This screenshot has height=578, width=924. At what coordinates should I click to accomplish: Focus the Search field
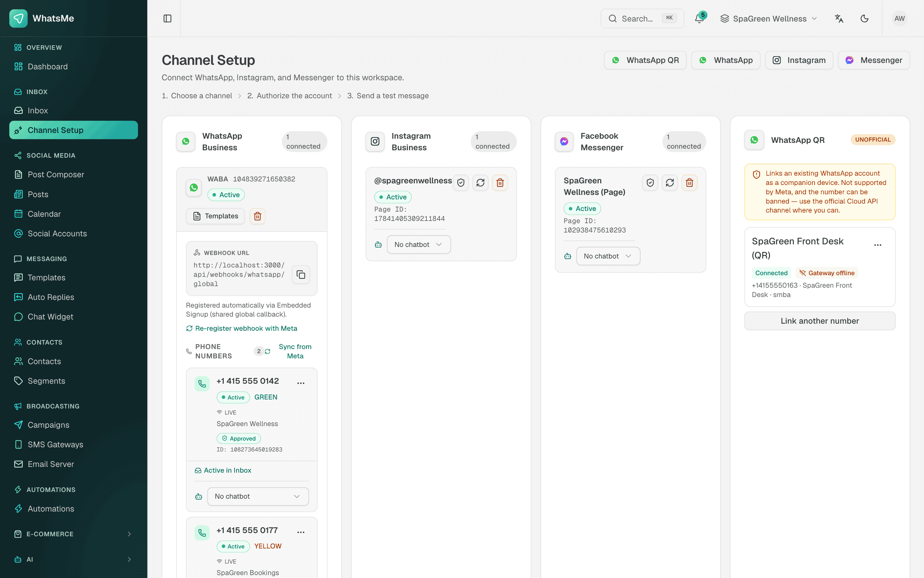pyautogui.click(x=642, y=18)
